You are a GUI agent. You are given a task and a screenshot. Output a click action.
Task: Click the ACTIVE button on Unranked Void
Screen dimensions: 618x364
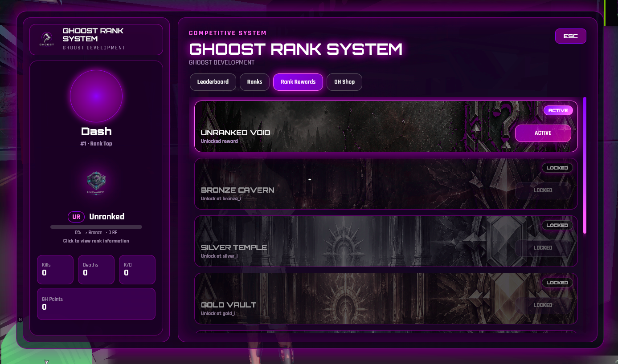coord(543,133)
